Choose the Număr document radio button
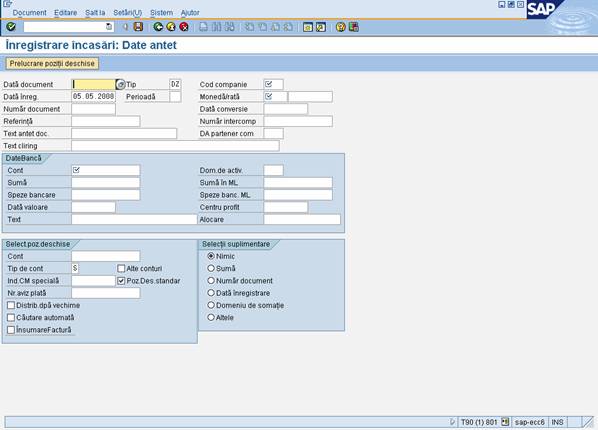The height and width of the screenshot is (430, 598). pyautogui.click(x=211, y=280)
